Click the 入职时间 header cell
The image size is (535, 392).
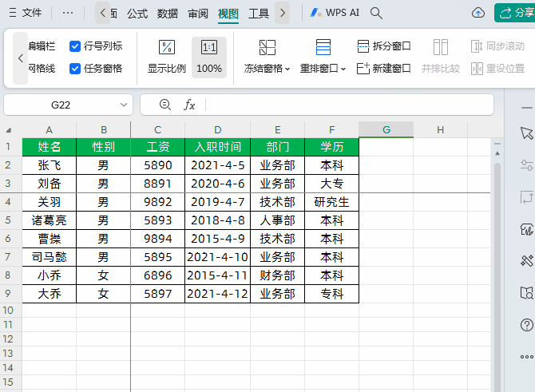click(218, 147)
